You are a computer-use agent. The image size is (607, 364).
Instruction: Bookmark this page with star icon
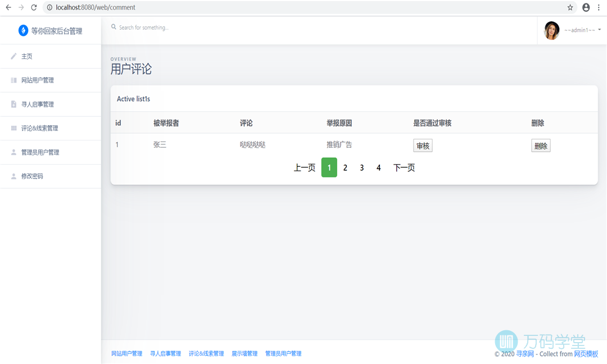(570, 8)
